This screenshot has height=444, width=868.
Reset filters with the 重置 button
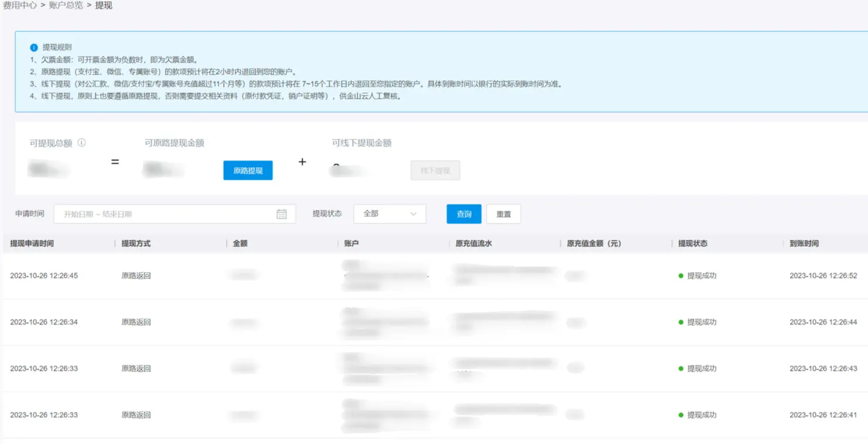coord(503,214)
